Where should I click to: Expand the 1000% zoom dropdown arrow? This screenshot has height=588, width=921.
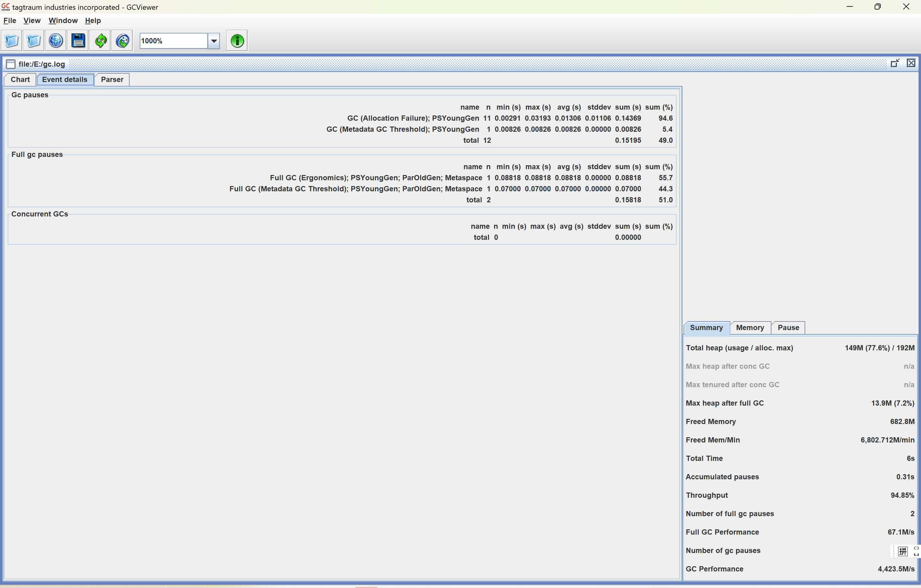click(214, 41)
